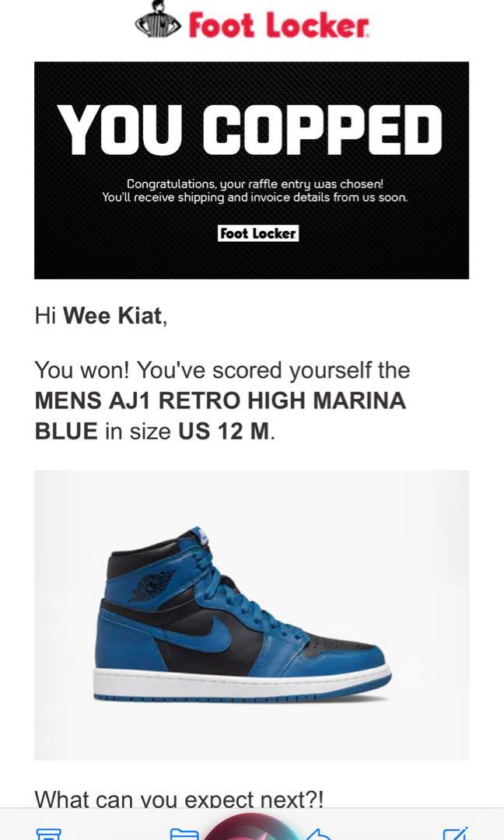Tap the shipping and invoice details line
Screen dimensions: 504x840
point(255,197)
